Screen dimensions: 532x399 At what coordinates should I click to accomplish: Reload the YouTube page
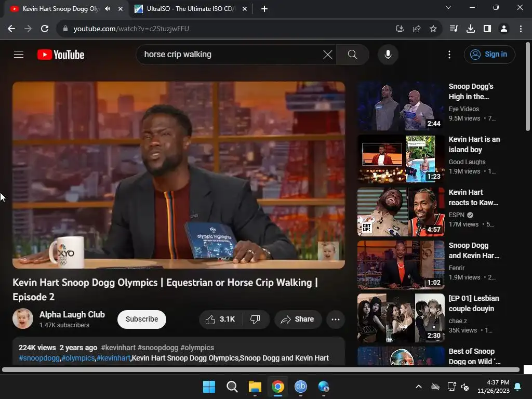click(45, 29)
